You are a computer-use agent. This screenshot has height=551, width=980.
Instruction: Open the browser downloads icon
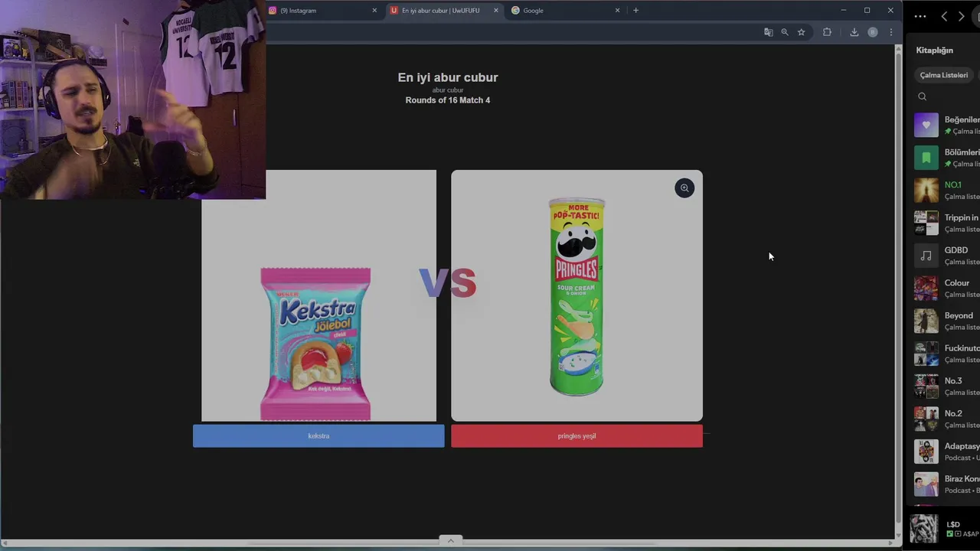(x=854, y=32)
